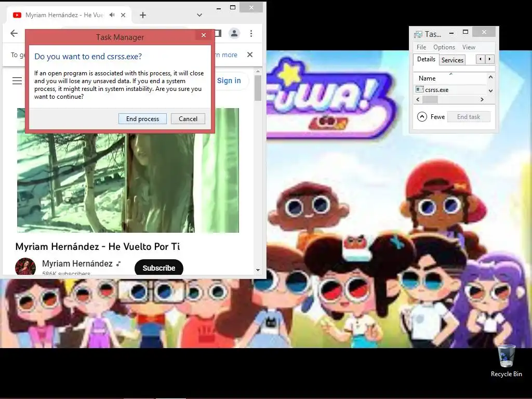Dismiss the Chrome info bar
The image size is (532, 399).
[x=250, y=55]
